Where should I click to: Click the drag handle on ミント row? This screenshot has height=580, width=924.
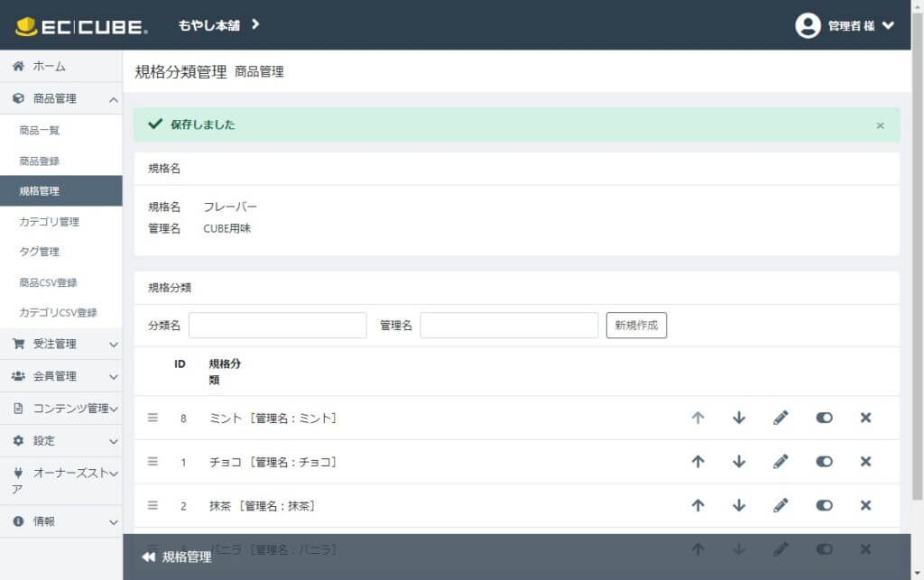pyautogui.click(x=152, y=418)
